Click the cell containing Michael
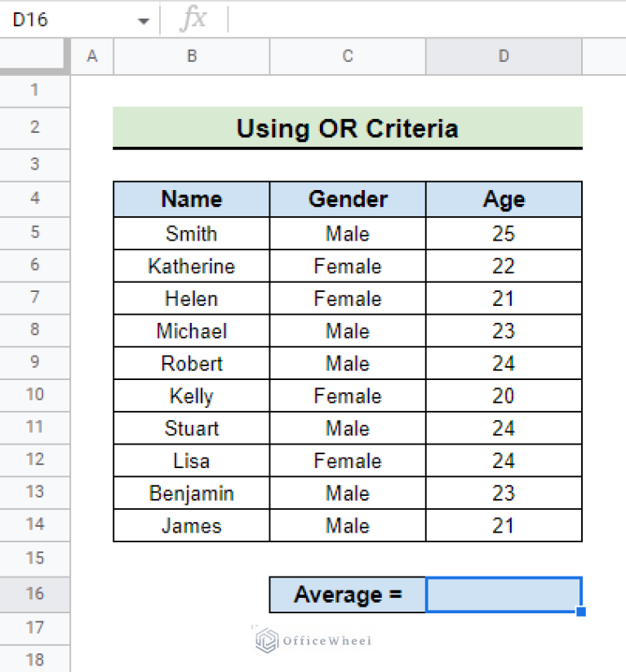 (191, 330)
